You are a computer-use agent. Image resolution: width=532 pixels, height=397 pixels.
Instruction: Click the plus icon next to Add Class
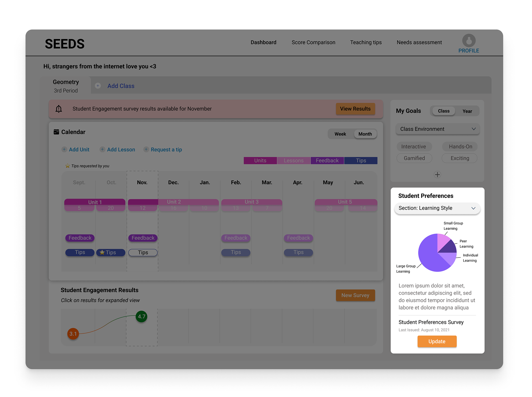click(x=98, y=86)
